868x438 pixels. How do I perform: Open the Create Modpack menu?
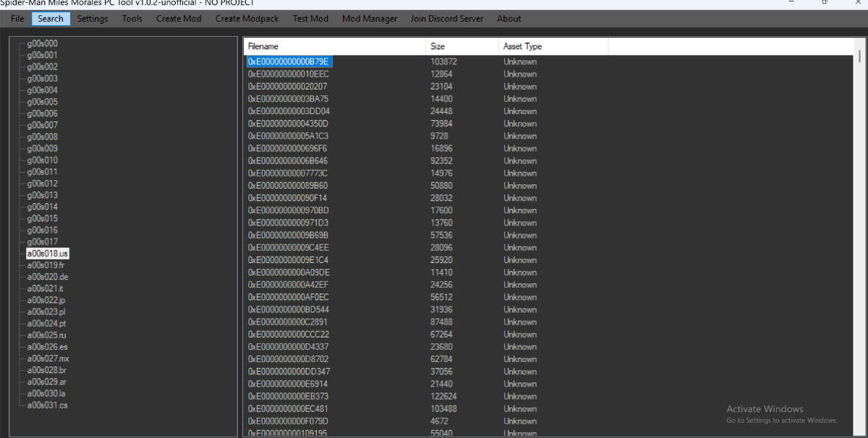(247, 19)
